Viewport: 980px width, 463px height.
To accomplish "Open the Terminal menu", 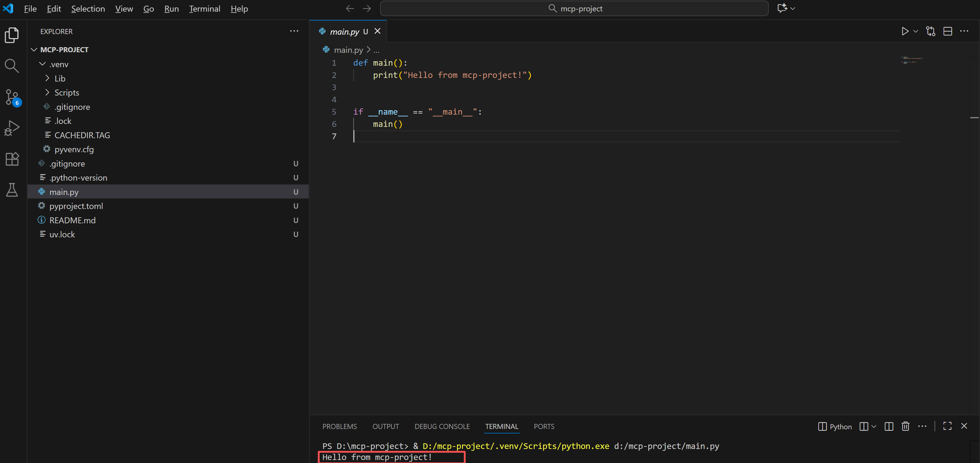I will (x=204, y=9).
